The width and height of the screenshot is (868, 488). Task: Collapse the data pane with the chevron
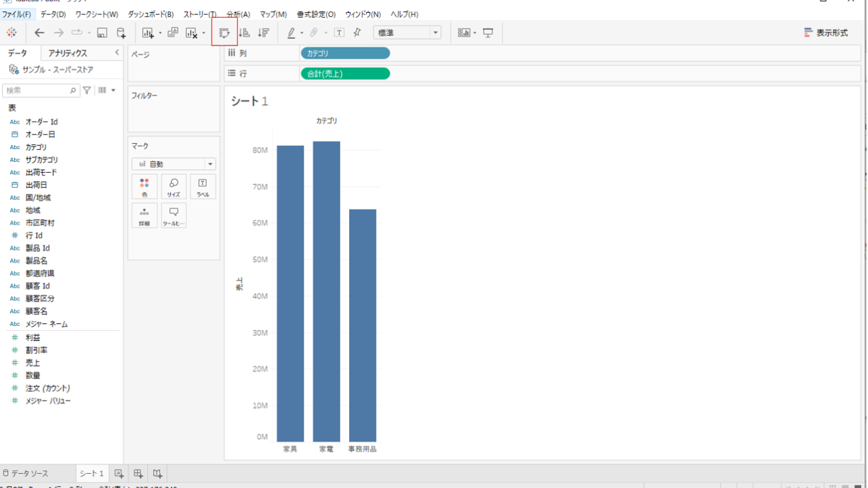(117, 53)
